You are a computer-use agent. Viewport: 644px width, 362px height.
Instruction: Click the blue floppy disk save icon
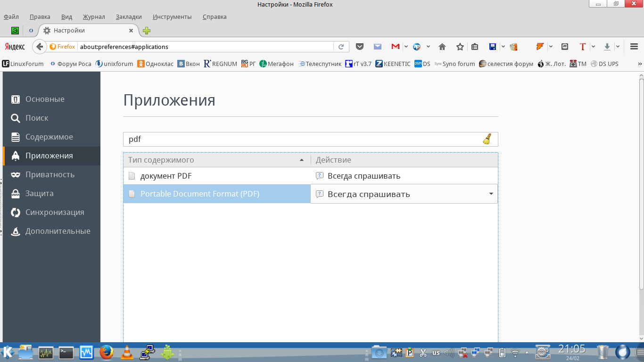[x=493, y=47]
